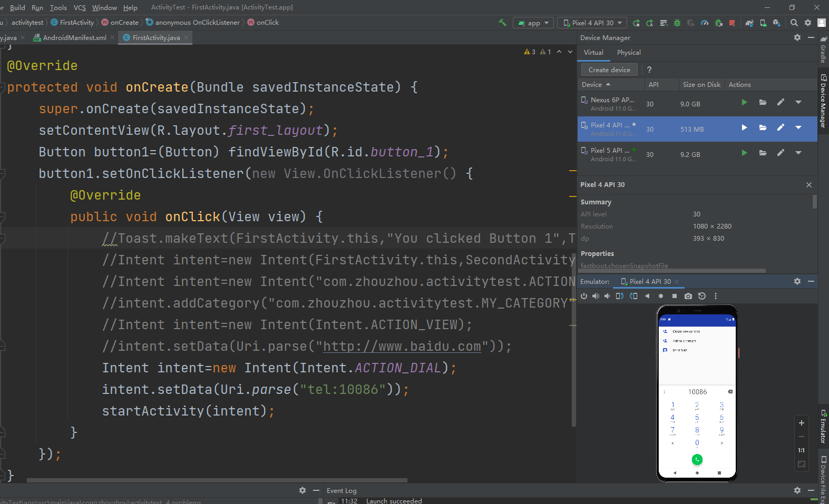Open Pixel 5 device folder icon
Image resolution: width=829 pixels, height=504 pixels.
point(763,153)
